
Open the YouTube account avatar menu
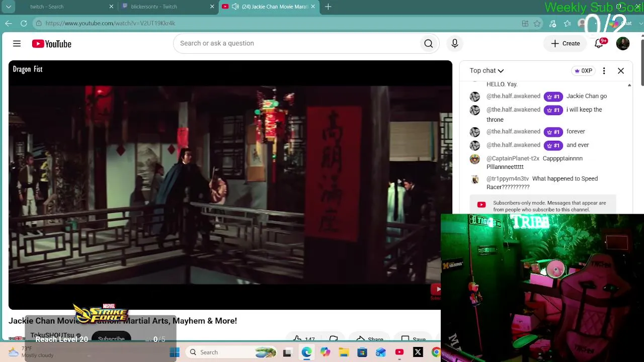(x=623, y=44)
